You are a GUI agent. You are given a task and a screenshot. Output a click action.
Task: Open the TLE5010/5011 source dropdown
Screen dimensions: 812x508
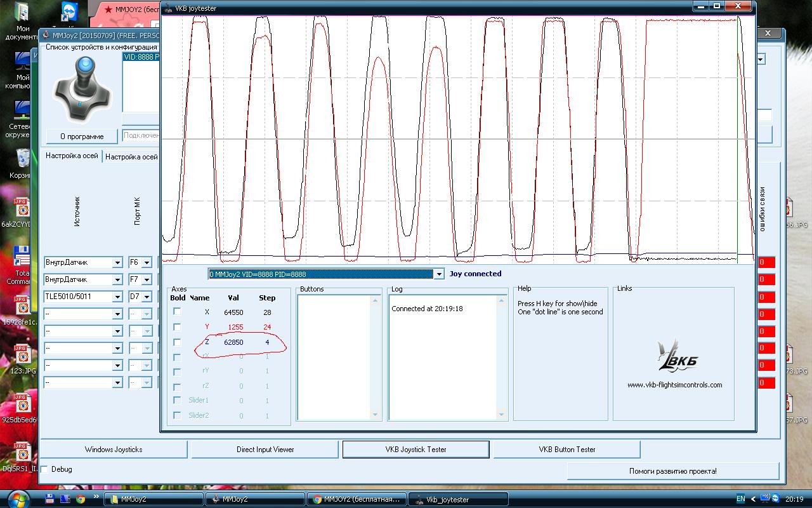click(117, 297)
